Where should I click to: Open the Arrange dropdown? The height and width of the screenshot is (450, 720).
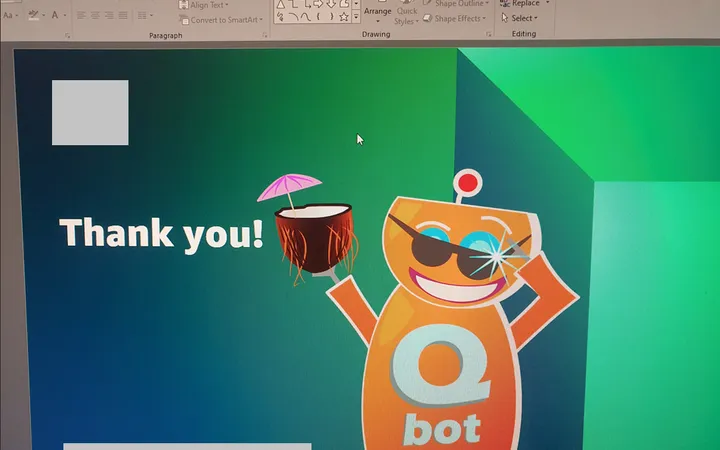coord(377,14)
